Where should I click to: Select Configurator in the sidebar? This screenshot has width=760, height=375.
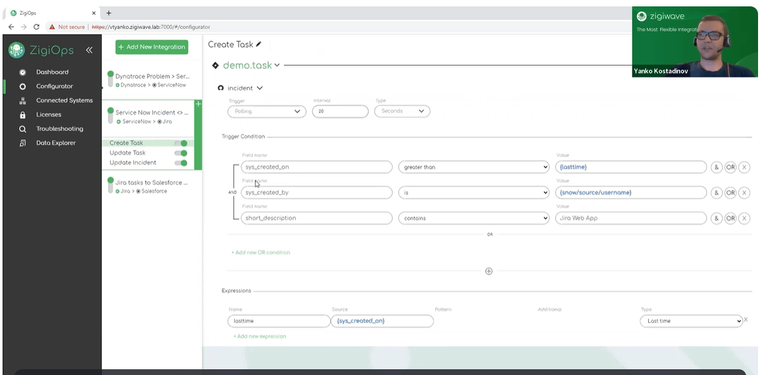coord(54,87)
